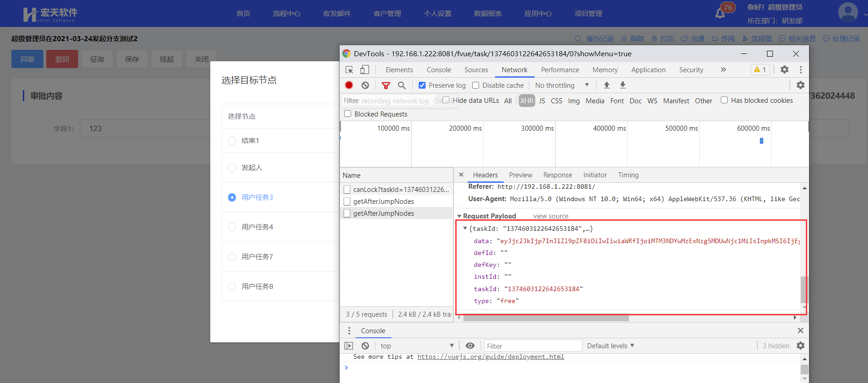
Task: Toggle the network filter funnel icon
Action: 386,85
